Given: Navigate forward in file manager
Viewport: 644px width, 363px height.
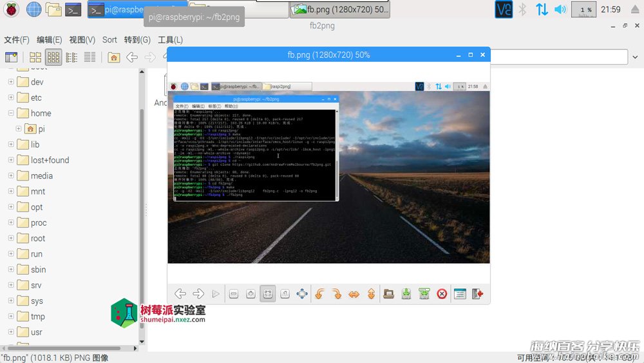Looking at the screenshot, I should 150,57.
